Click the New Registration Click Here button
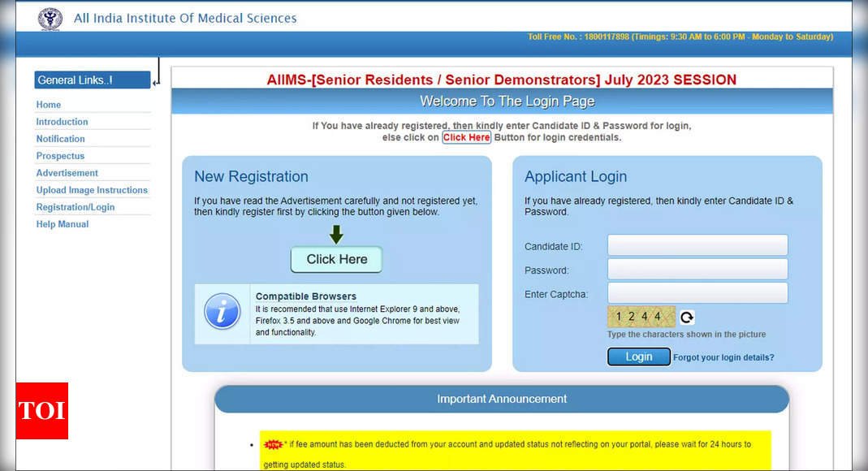Image resolution: width=868 pixels, height=471 pixels. (337, 259)
